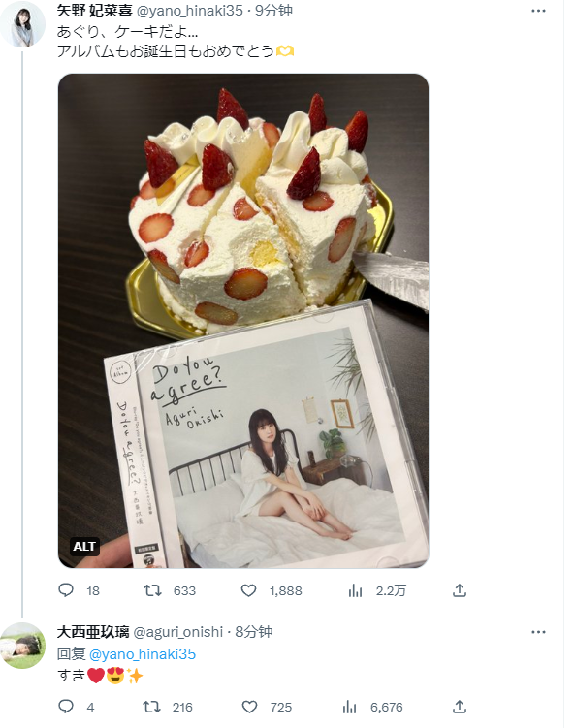This screenshot has width=575, height=728.
Task: Open @yano_hinaki35 mention link in reply
Action: coord(143,653)
